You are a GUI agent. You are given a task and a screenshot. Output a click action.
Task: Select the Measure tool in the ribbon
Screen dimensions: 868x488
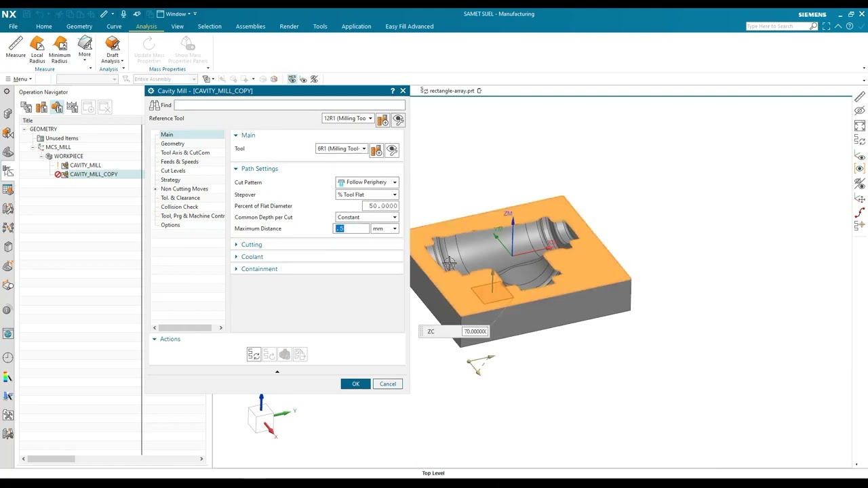point(16,49)
